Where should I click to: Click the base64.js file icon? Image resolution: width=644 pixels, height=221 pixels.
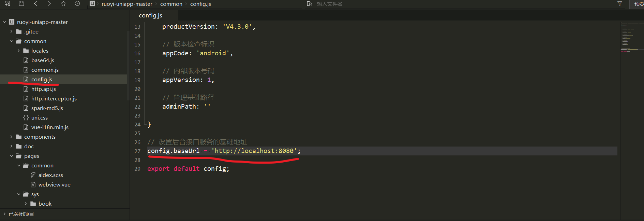(26, 60)
